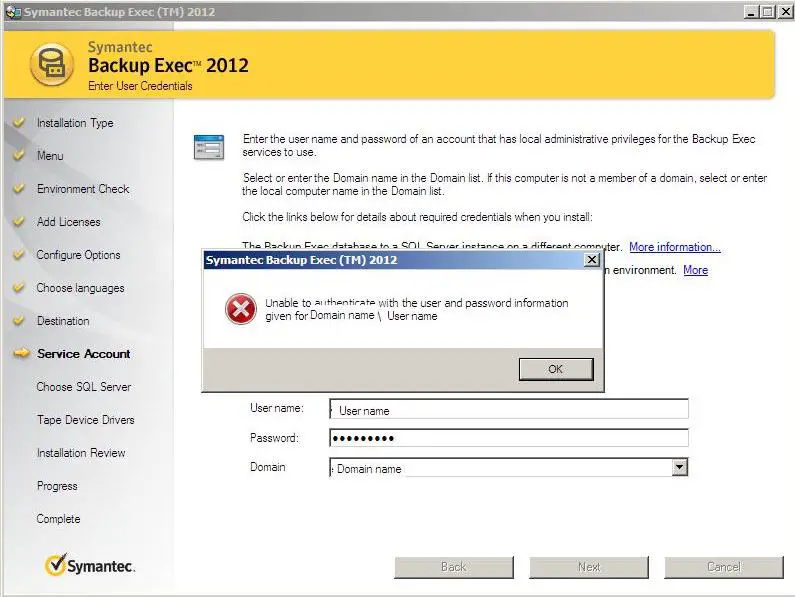Close the error dialog with X

pyautogui.click(x=591, y=260)
